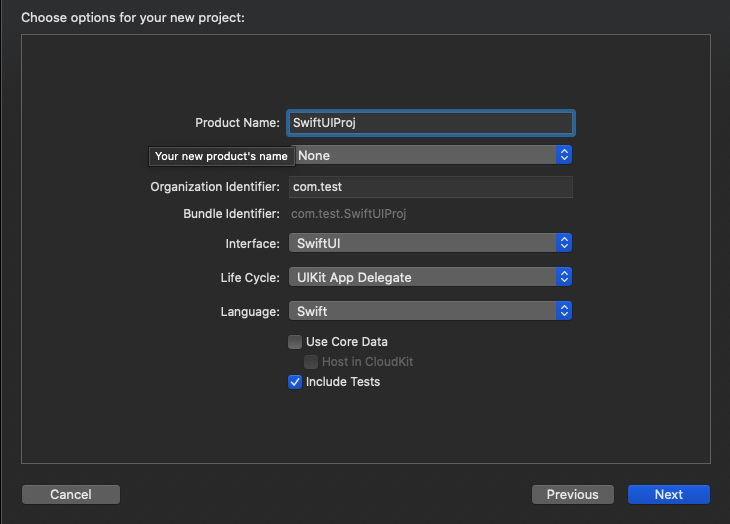Screen dimensions: 730x524
Task: Focus the Organization Identifier field
Action: pos(430,187)
